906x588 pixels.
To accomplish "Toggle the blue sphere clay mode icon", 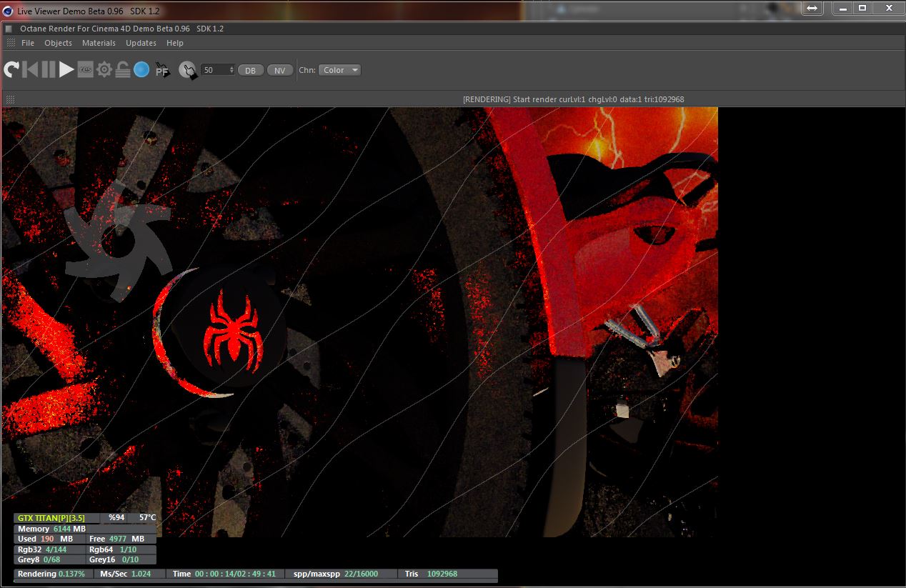I will pyautogui.click(x=141, y=69).
